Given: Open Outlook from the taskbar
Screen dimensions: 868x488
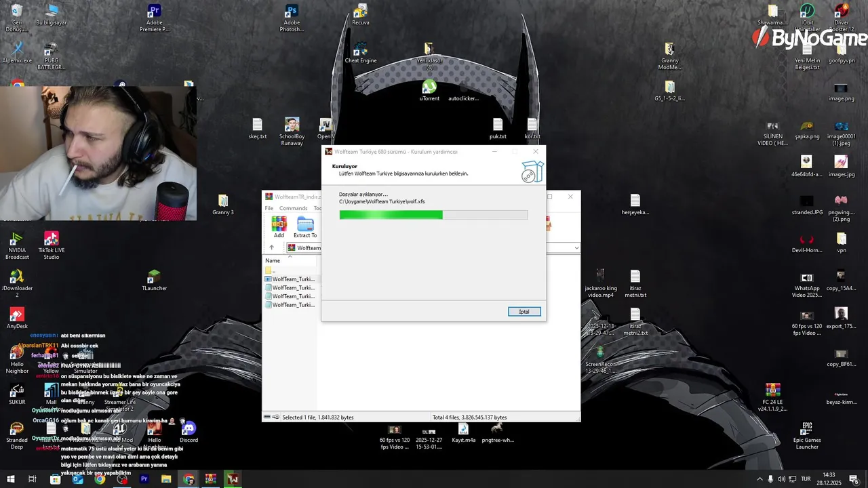Looking at the screenshot, I should click(77, 479).
